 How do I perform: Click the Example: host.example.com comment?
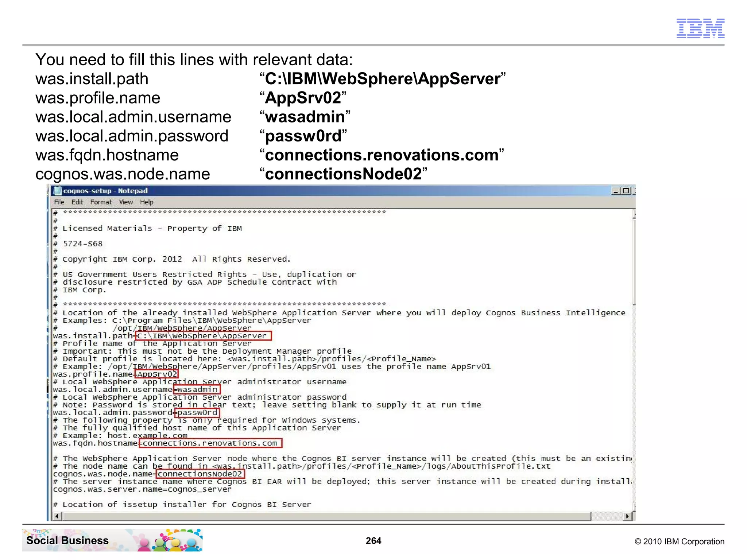point(120,435)
